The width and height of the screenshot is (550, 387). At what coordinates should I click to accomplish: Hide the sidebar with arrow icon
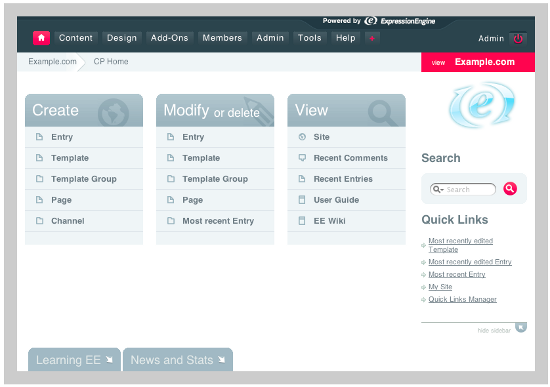521,327
